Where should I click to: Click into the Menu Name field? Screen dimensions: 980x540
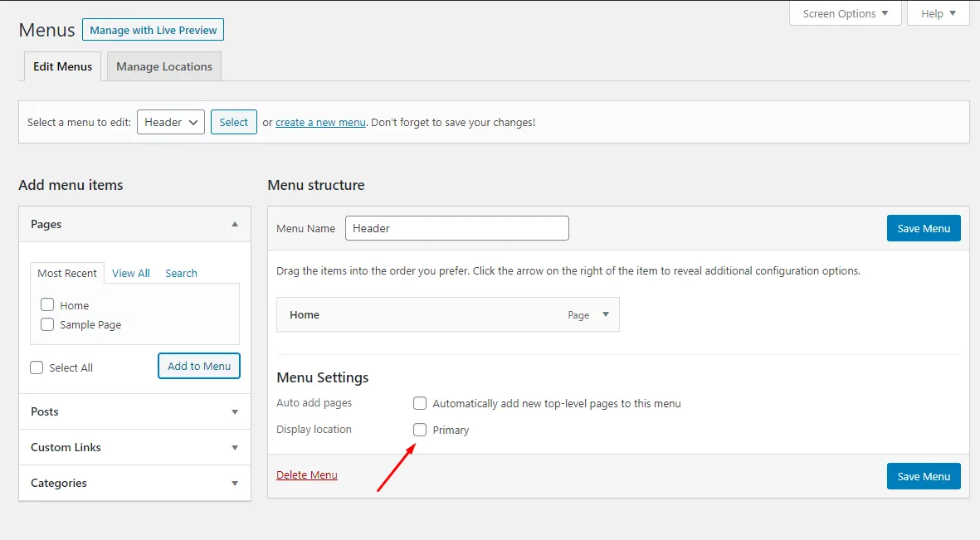click(456, 228)
